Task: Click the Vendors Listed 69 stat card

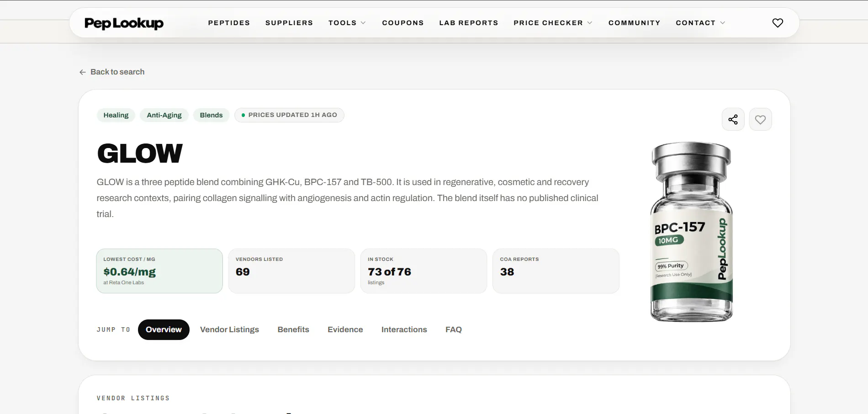Action: 291,271
